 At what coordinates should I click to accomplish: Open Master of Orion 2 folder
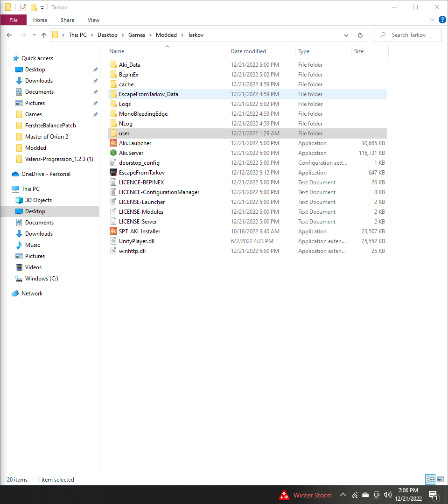click(47, 137)
